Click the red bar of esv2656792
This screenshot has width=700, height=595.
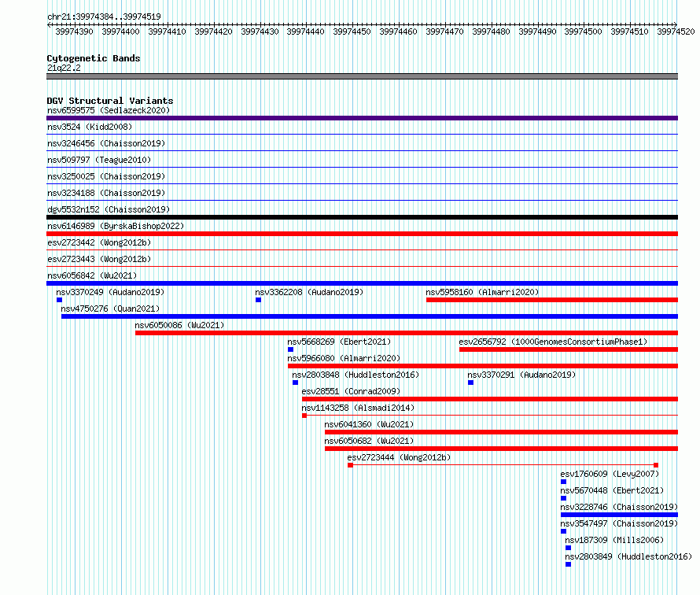(569, 349)
